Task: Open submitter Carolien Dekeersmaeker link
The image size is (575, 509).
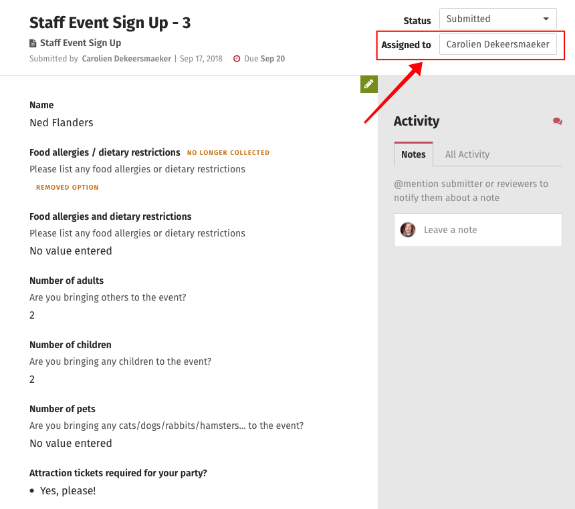Action: point(127,59)
